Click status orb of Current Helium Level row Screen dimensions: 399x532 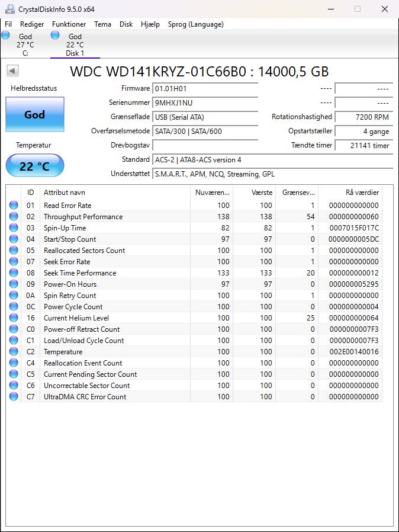[x=14, y=318]
